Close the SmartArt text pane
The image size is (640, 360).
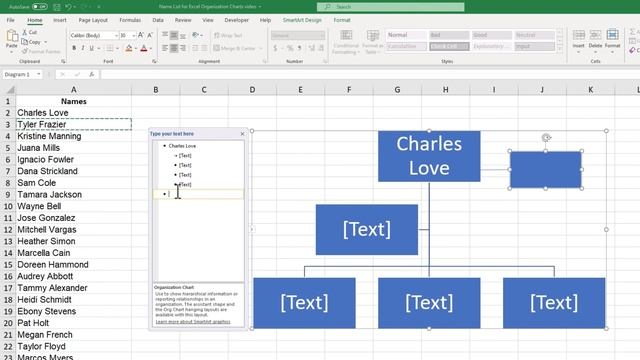242,134
